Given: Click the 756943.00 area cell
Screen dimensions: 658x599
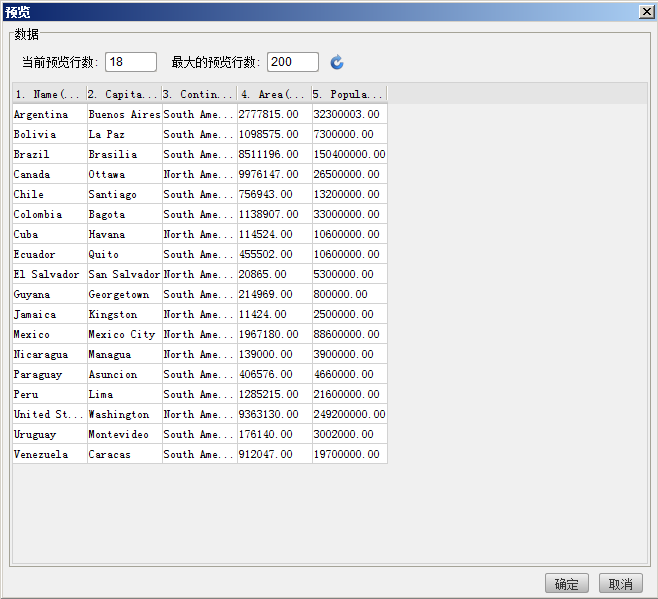Looking at the screenshot, I should pos(274,194).
